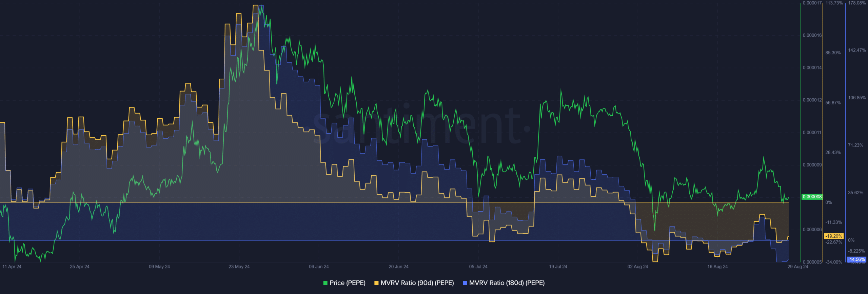Click the 178.08% axis label
The height and width of the screenshot is (294, 868).
(857, 3)
